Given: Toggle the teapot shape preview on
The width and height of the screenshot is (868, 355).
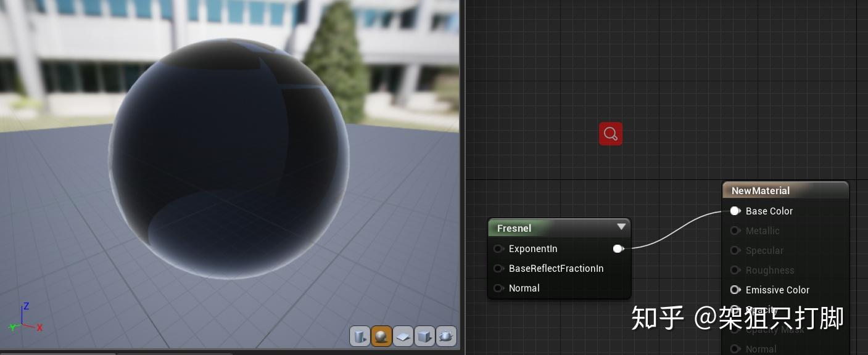Looking at the screenshot, I should tap(446, 336).
